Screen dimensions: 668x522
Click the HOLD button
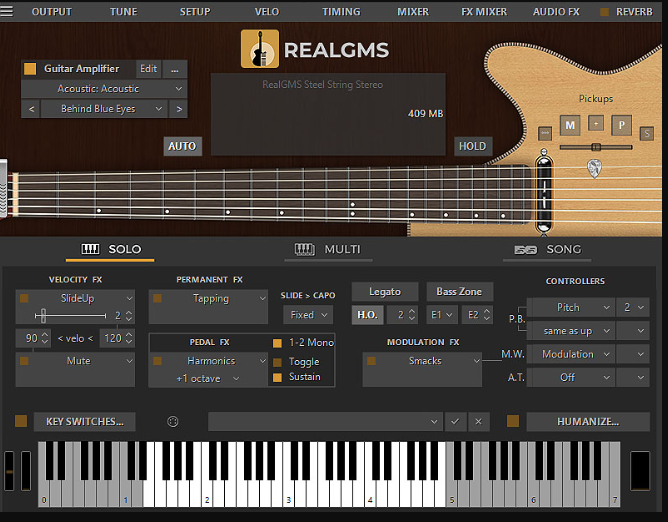[472, 146]
